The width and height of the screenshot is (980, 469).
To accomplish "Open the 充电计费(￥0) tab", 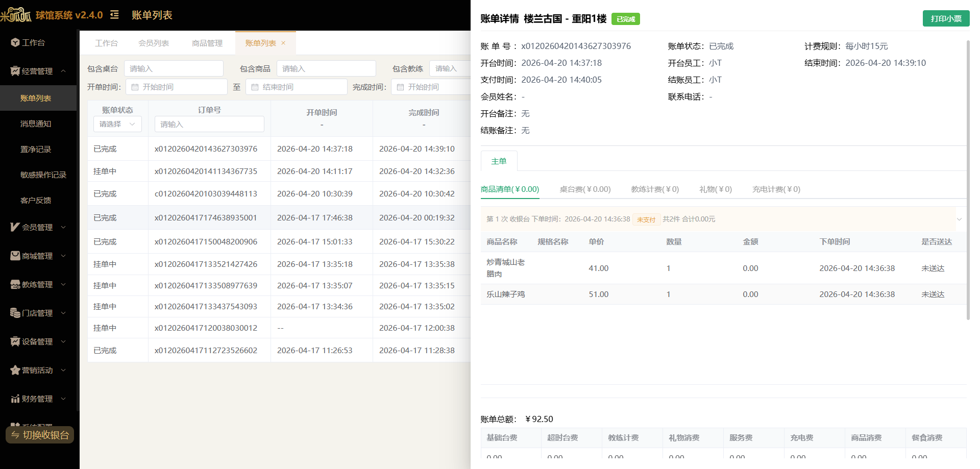I will pos(776,189).
